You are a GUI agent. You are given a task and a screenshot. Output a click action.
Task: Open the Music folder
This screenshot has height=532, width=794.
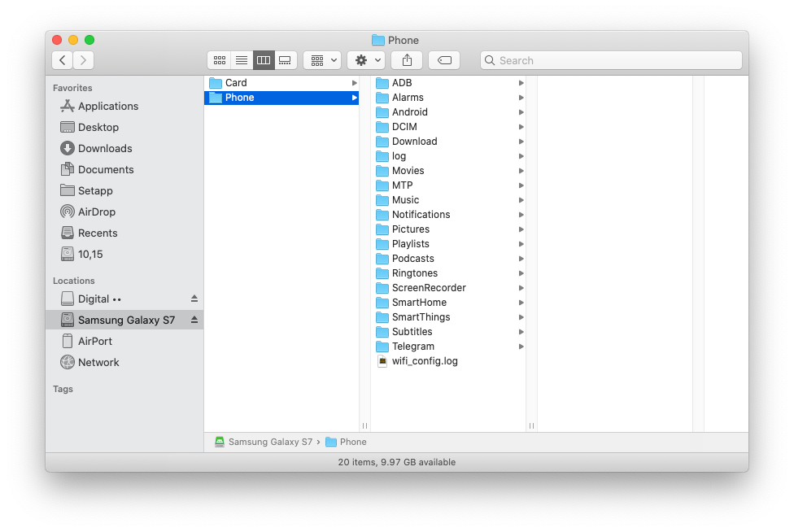point(448,200)
